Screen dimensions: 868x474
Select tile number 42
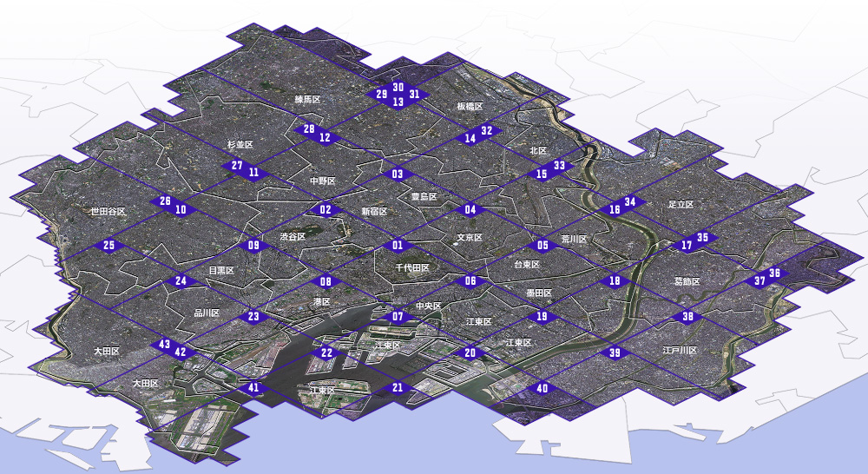point(181,352)
